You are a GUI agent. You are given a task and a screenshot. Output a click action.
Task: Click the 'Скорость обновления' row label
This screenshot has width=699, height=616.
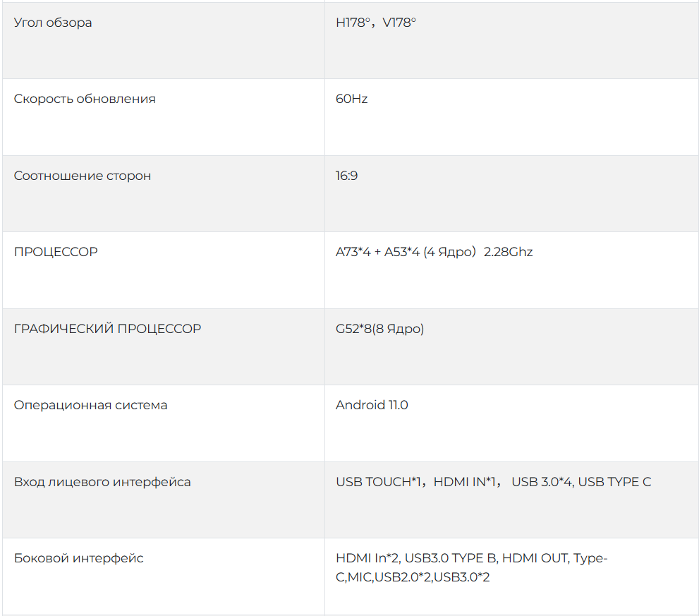click(x=85, y=99)
